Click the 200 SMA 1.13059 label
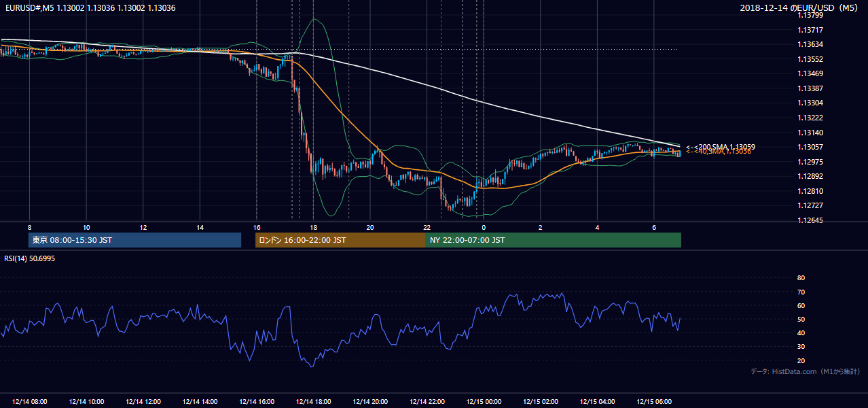 pos(721,147)
